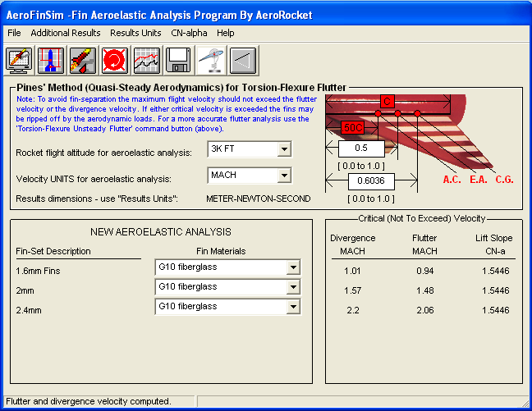Click the 1.6mm Fins description text
The width and height of the screenshot is (532, 411).
(38, 271)
